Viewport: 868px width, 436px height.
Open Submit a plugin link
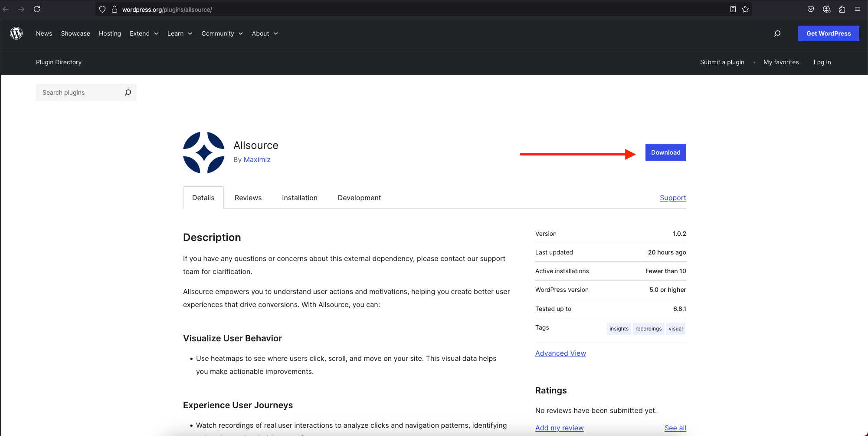722,62
